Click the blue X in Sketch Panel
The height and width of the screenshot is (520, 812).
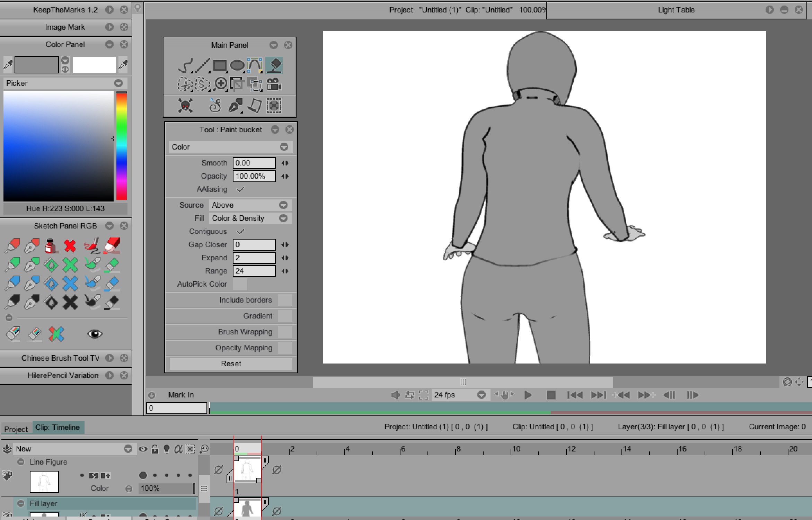click(x=70, y=284)
